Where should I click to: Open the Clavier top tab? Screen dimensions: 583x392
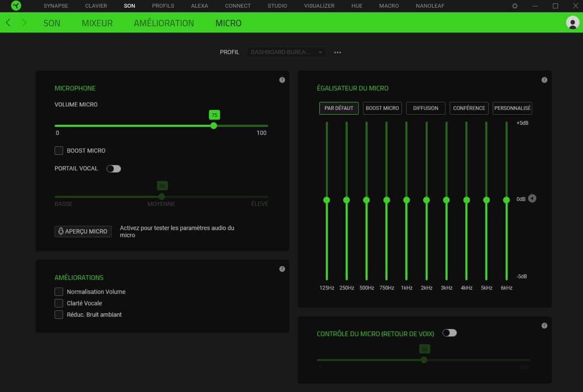point(96,6)
